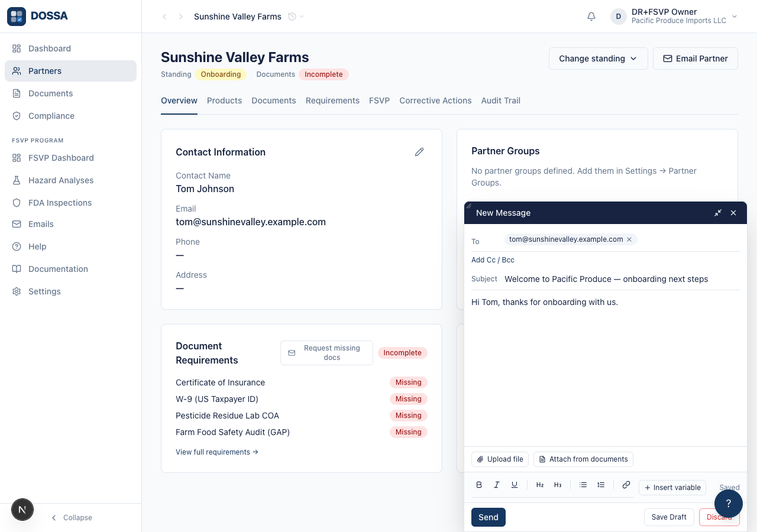Viewport: 757px width, 532px height.
Task: Click the Email Partner button
Action: [x=695, y=59]
